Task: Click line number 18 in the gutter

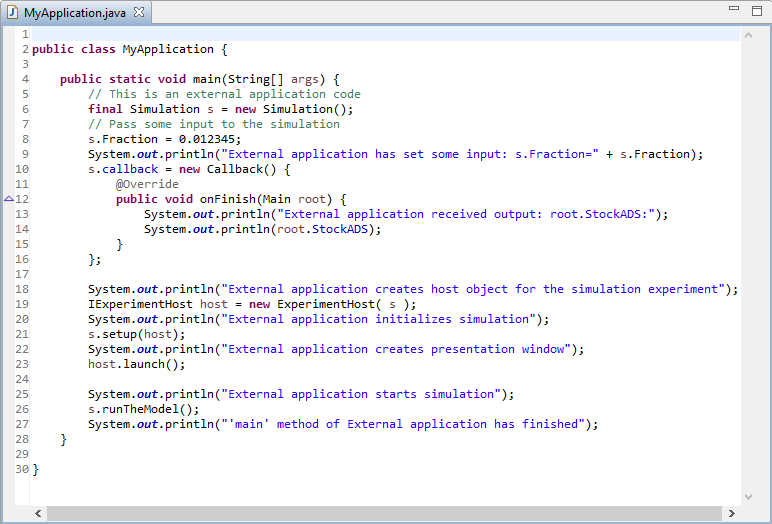Action: pos(22,289)
